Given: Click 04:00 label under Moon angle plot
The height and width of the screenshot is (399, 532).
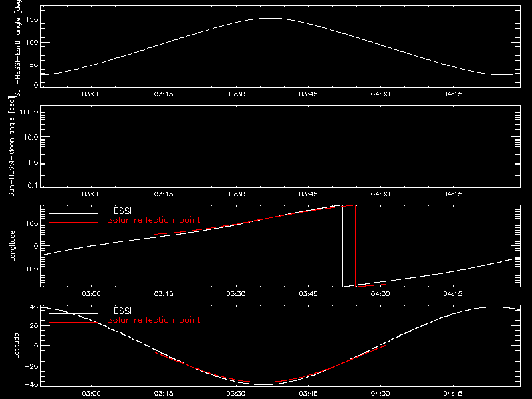Looking at the screenshot, I should [x=380, y=194].
